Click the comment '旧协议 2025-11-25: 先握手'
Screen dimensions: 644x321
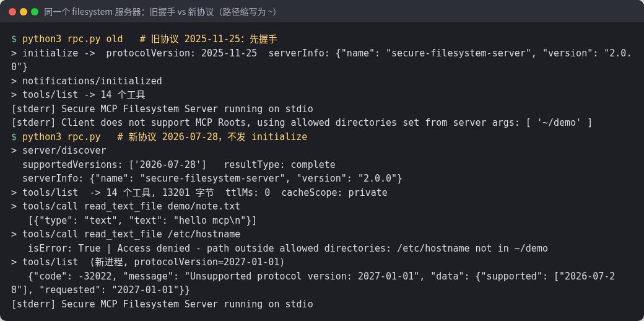[209, 39]
